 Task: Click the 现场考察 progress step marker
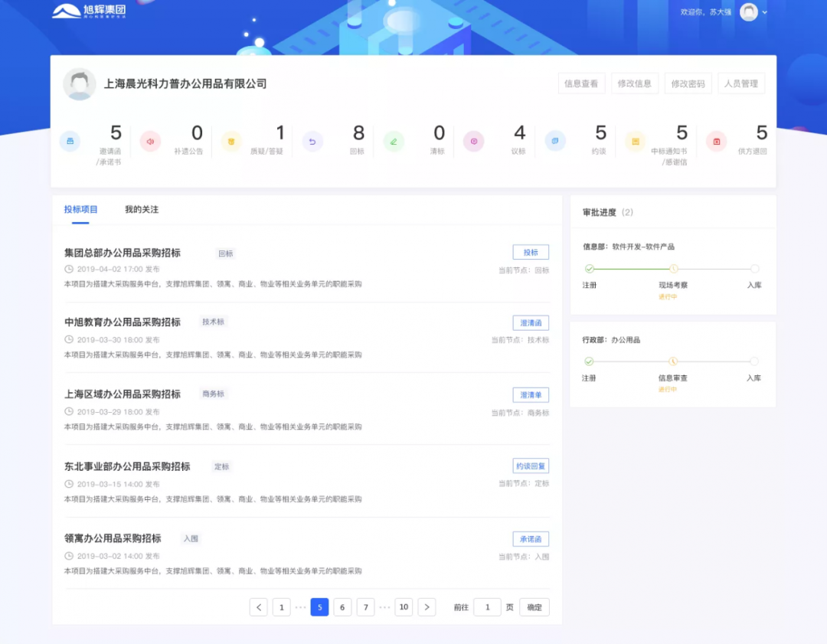(x=674, y=269)
